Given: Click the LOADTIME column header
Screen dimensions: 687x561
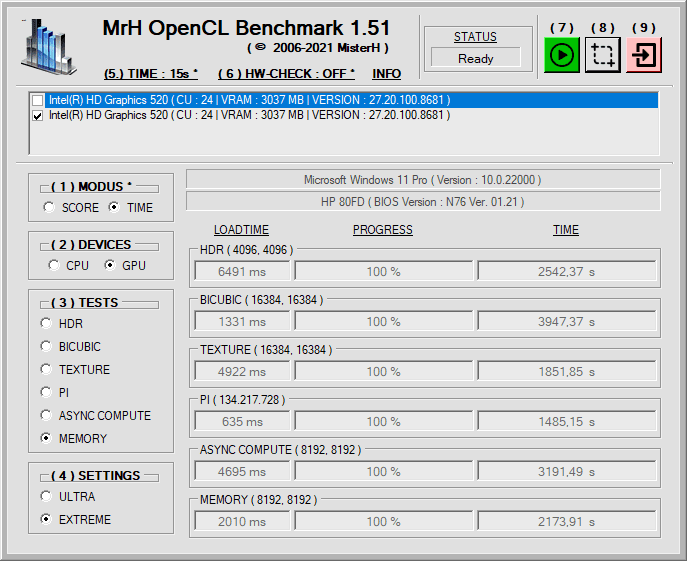Looking at the screenshot, I should 241,230.
